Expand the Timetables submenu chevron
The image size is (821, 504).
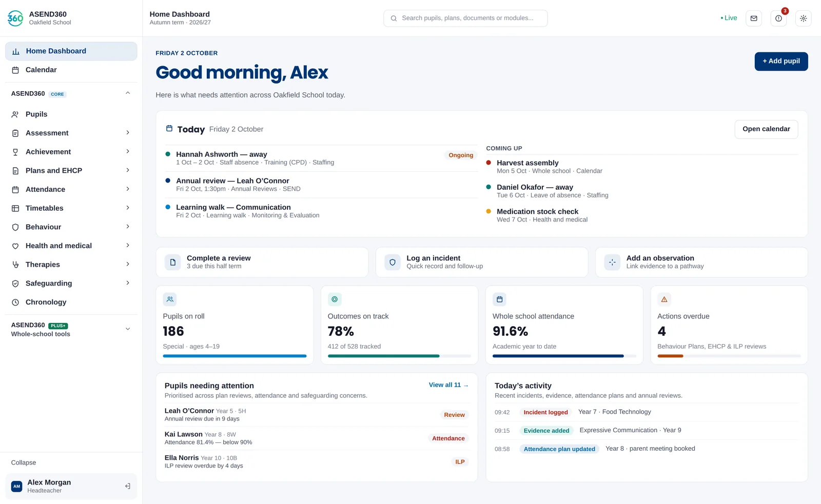point(128,208)
